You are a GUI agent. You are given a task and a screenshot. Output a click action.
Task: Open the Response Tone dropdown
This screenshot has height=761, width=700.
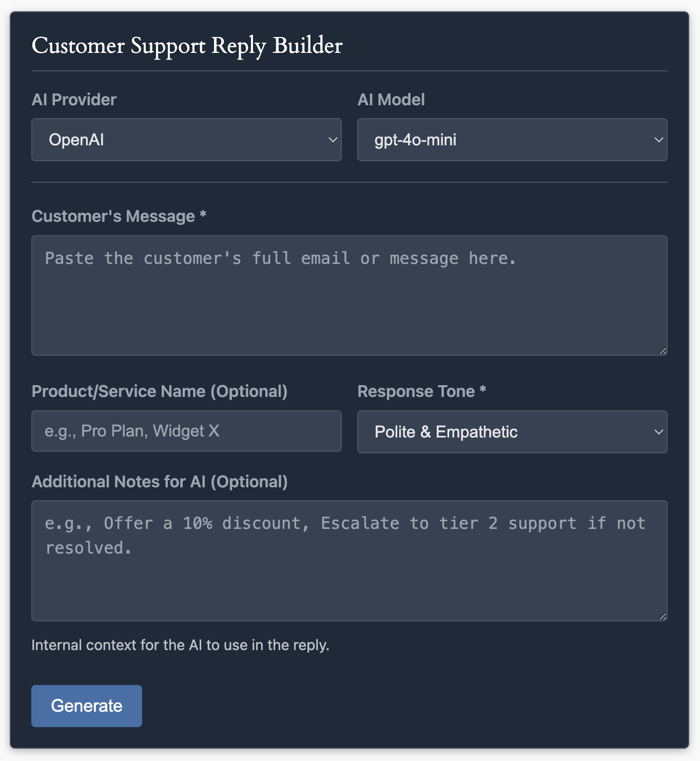tap(512, 432)
